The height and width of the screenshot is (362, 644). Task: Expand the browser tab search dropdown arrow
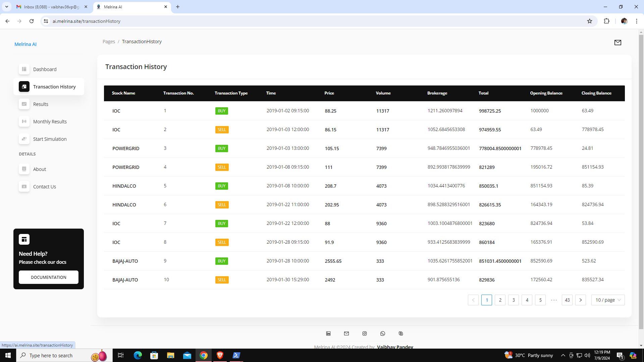(6, 7)
